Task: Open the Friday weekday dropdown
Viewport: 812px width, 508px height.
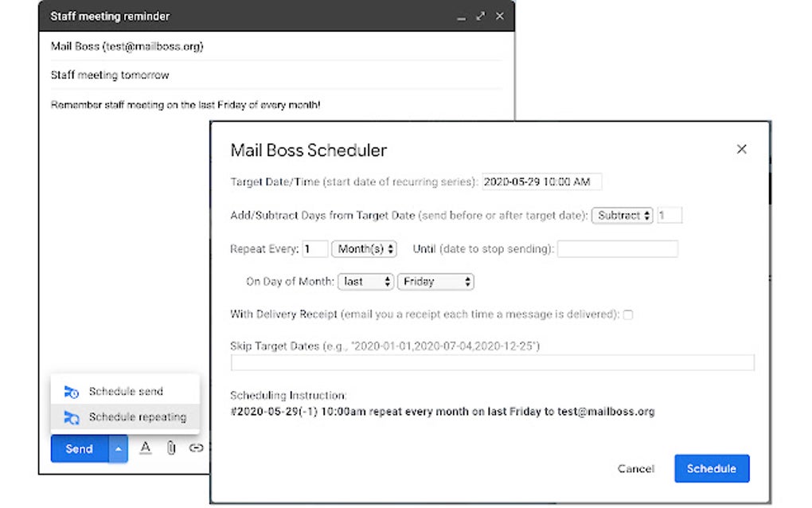Action: [435, 281]
